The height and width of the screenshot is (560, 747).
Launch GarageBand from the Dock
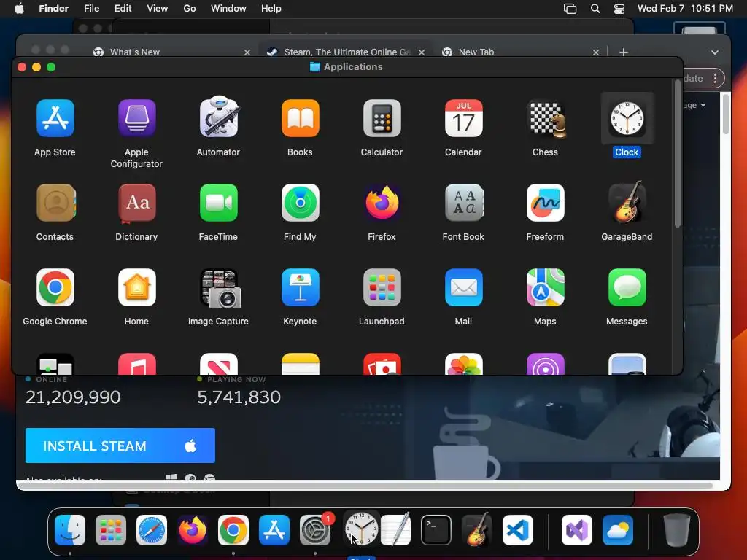477,529
